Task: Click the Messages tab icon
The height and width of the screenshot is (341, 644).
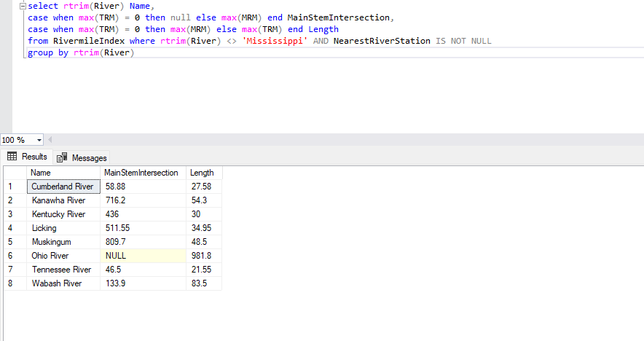Action: pos(62,157)
